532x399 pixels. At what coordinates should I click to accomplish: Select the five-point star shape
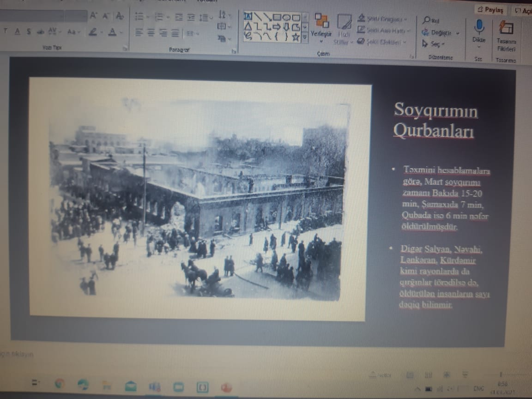click(296, 37)
